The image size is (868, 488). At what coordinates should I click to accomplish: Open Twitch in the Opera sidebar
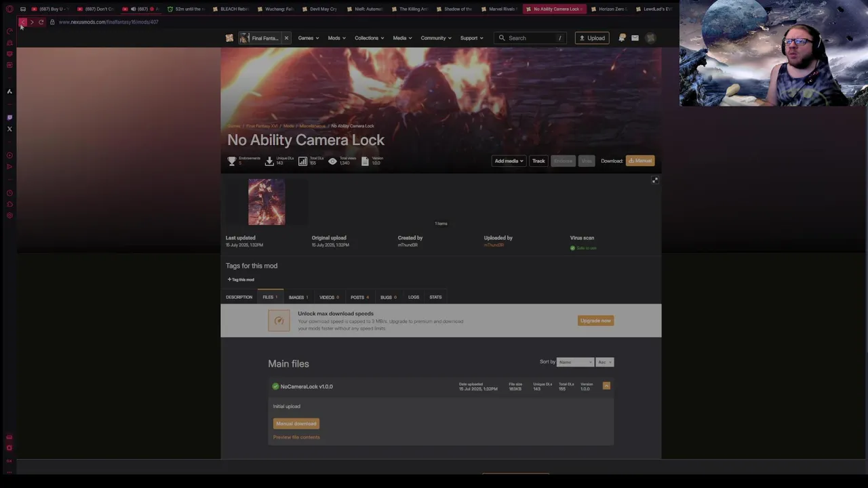(9, 117)
